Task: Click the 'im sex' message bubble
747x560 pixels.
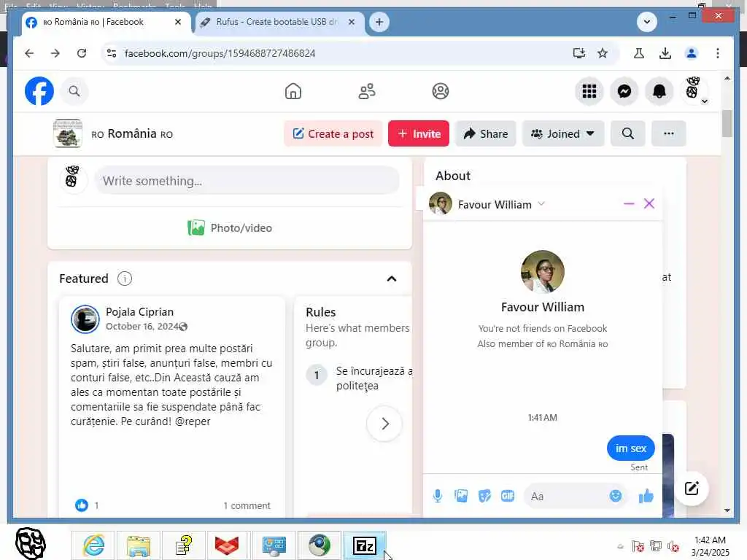Action: 631,448
